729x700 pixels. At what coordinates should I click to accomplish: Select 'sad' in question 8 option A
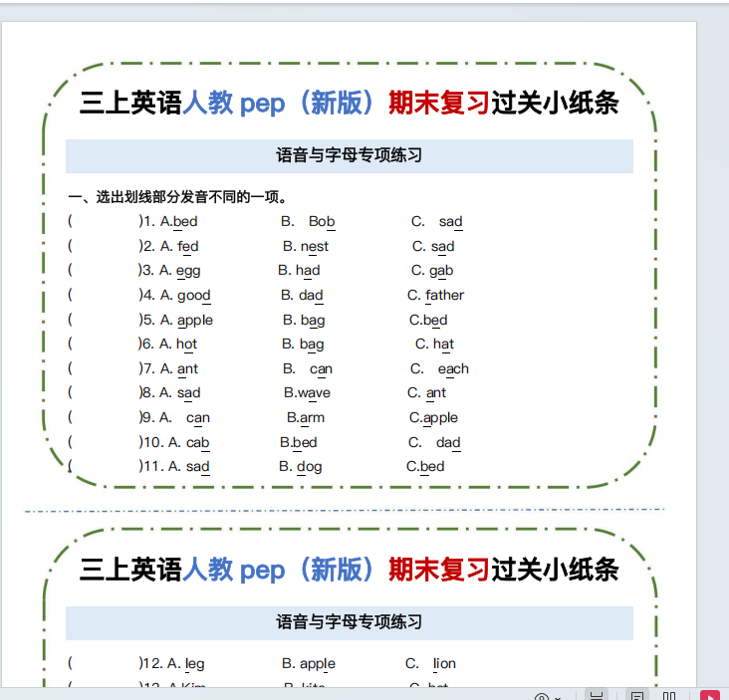tap(189, 393)
